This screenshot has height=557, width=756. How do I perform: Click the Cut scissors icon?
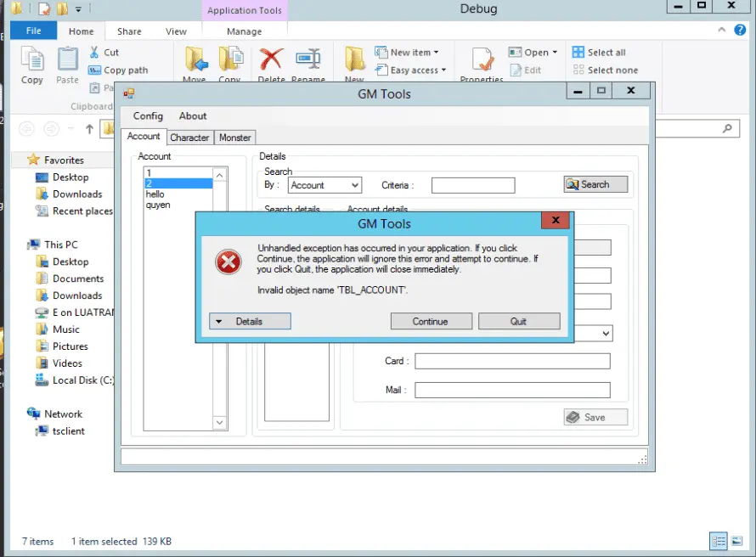(x=94, y=52)
